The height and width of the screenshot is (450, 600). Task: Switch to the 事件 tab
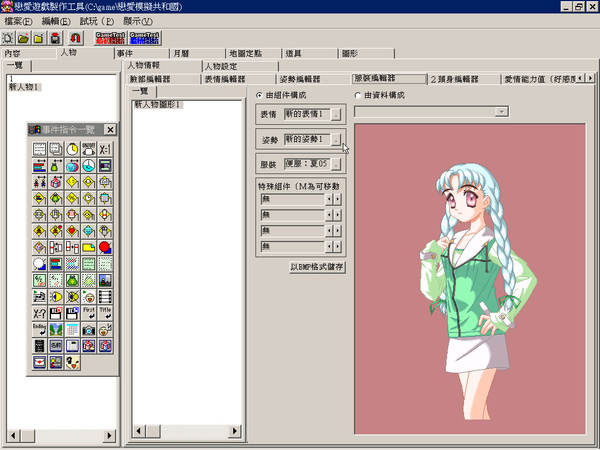(142, 54)
